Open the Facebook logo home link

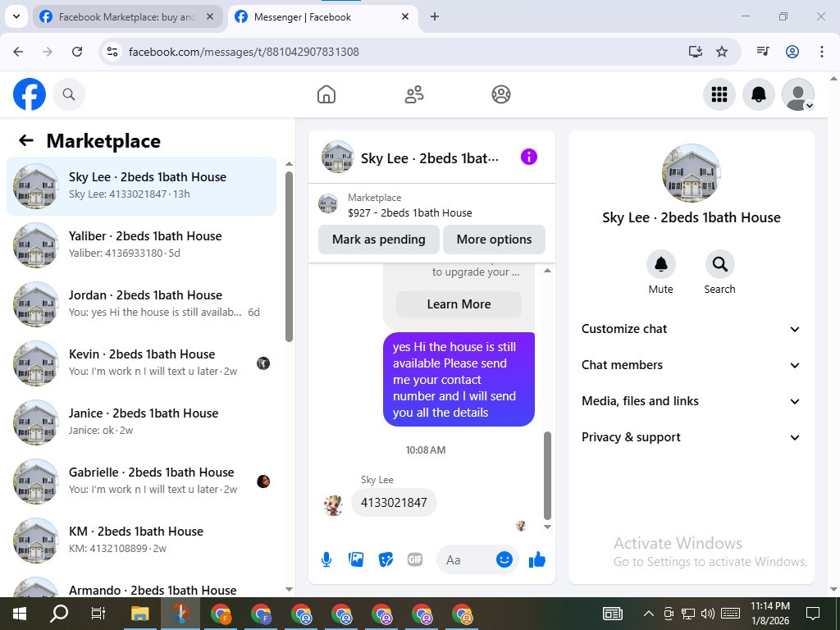(x=30, y=94)
